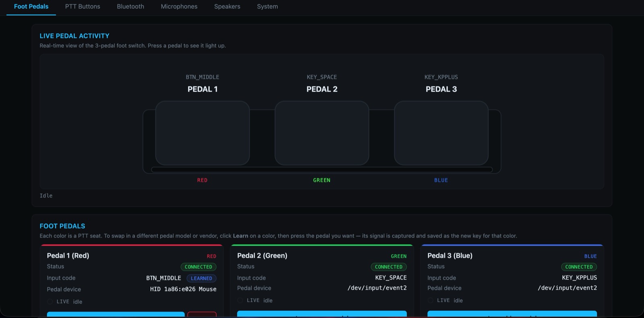Click the Foot Pedals tab
Image resolution: width=644 pixels, height=318 pixels.
31,6
